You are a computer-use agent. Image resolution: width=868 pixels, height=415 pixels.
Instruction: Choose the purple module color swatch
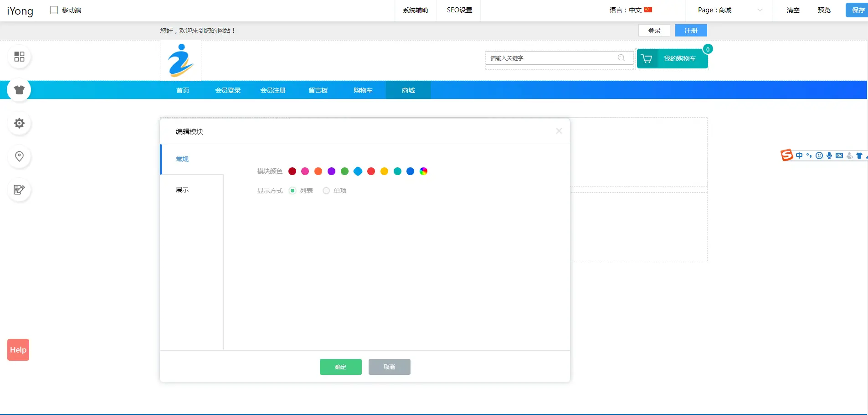point(331,171)
